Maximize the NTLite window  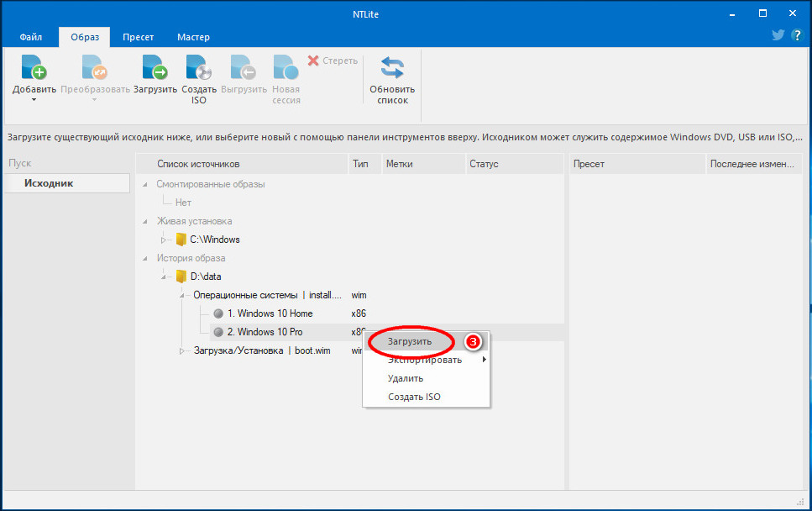pos(762,14)
